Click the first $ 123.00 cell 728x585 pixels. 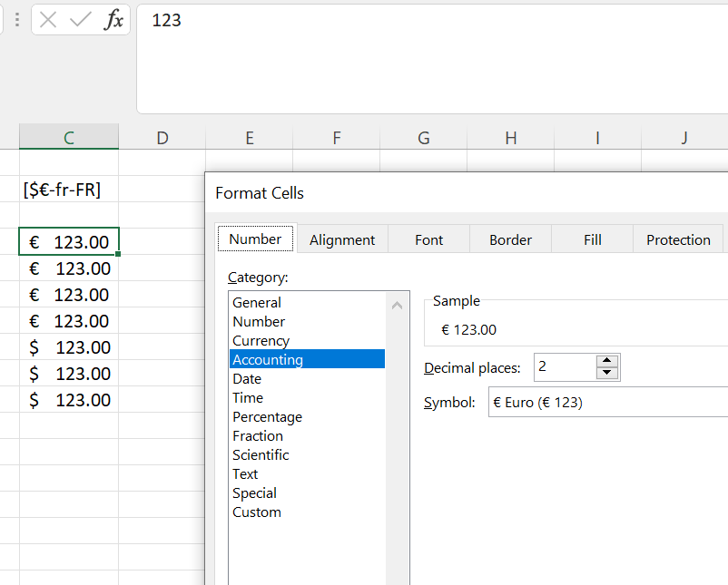(69, 347)
